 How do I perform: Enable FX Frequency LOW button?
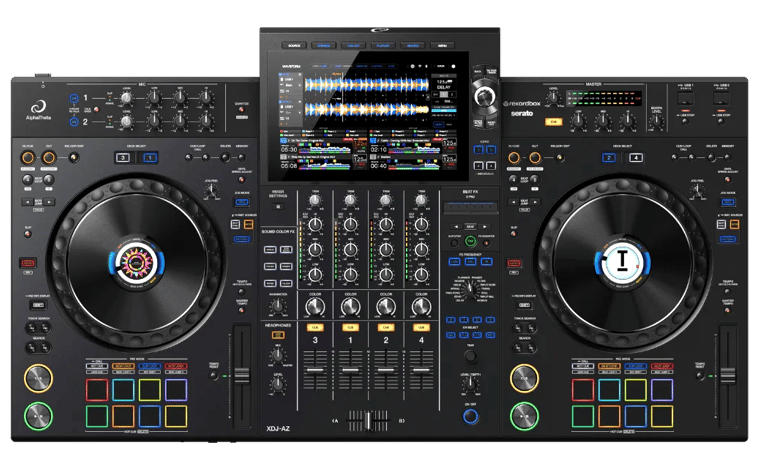(455, 262)
